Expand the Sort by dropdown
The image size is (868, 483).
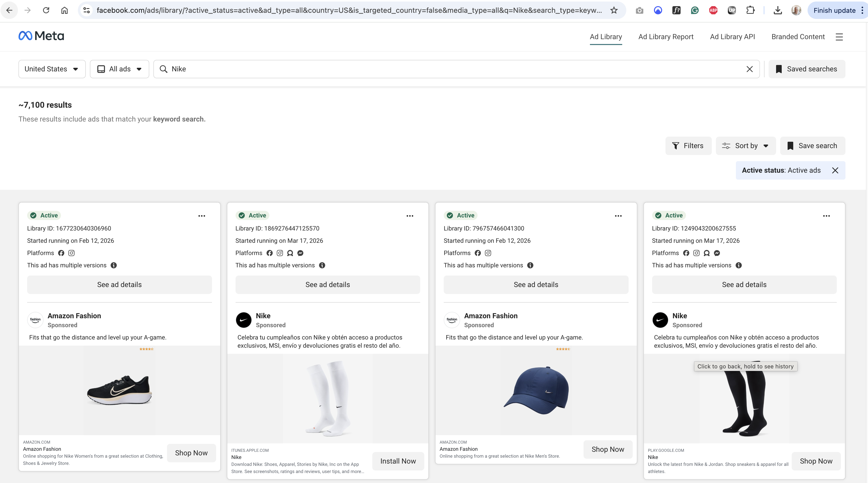coord(746,146)
